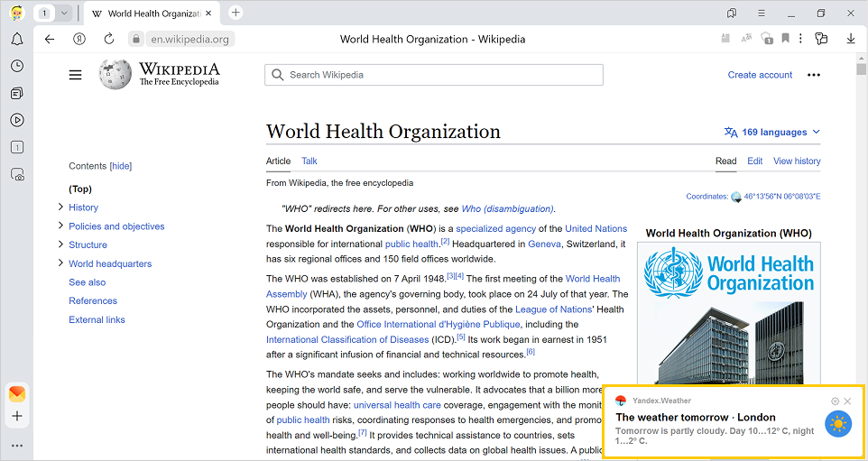Hide the Contents sidebar
The width and height of the screenshot is (868, 461).
pyautogui.click(x=120, y=166)
